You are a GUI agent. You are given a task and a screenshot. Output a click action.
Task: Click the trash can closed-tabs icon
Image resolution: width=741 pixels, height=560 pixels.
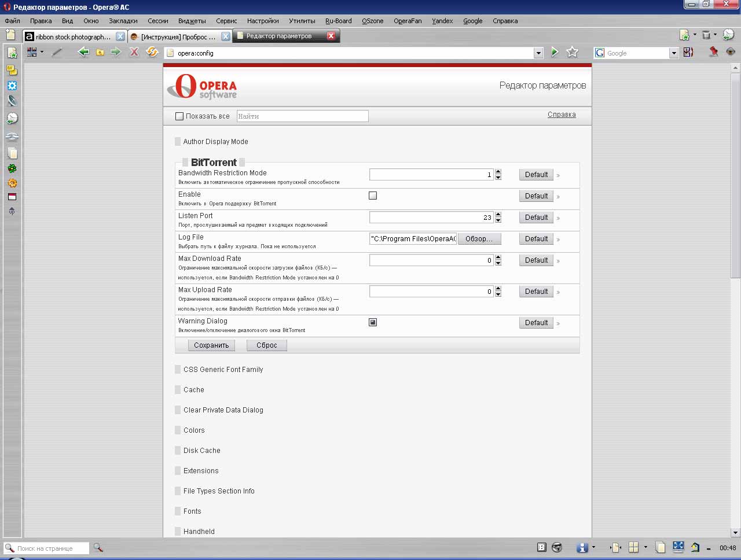point(706,35)
